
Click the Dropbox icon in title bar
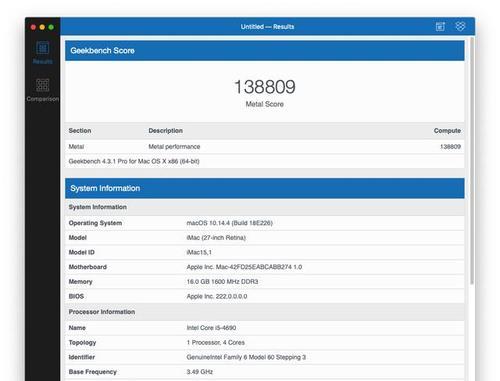click(460, 26)
